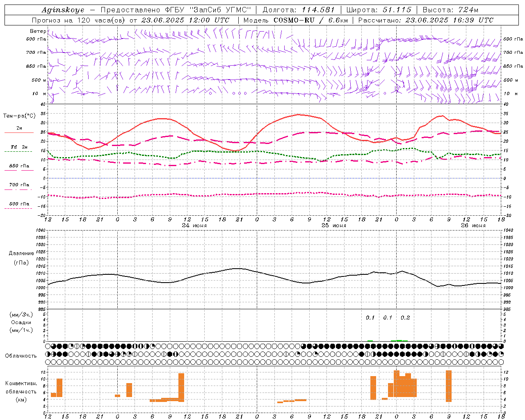
Task: Click the "Высота: 724м" header field
Action: pyautogui.click(x=450, y=10)
